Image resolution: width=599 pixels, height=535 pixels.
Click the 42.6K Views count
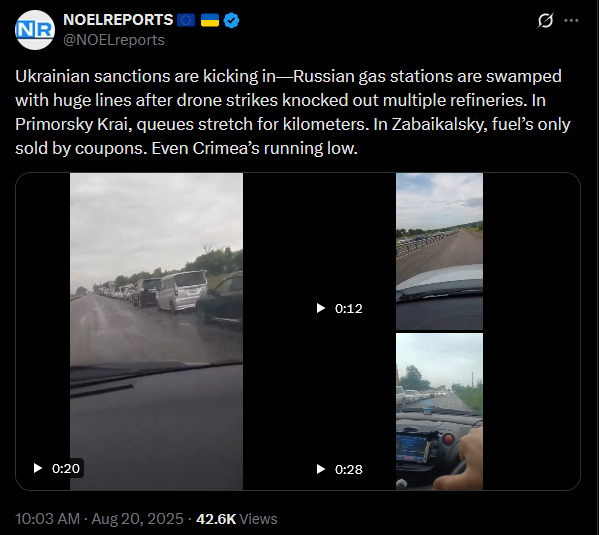pos(236,519)
